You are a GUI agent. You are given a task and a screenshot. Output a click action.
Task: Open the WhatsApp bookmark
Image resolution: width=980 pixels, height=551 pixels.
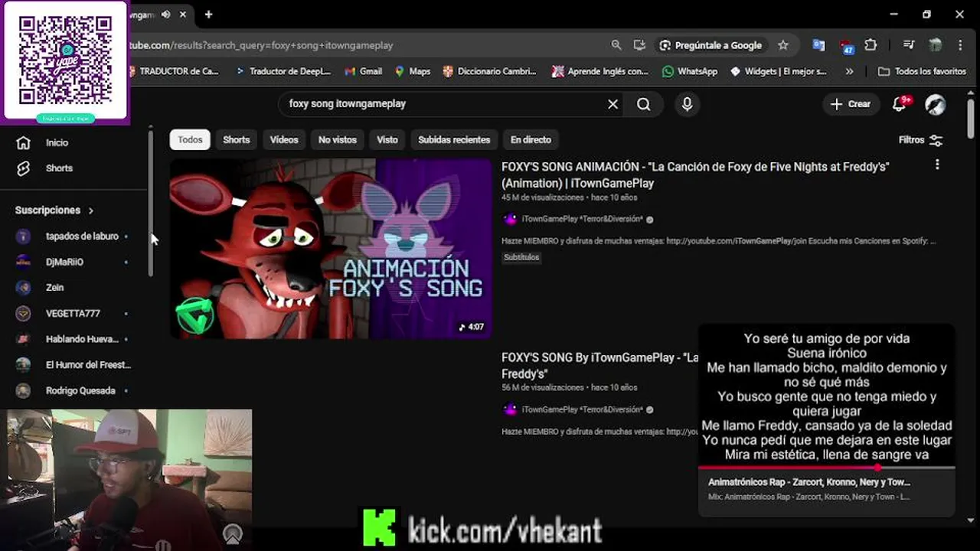point(690,71)
